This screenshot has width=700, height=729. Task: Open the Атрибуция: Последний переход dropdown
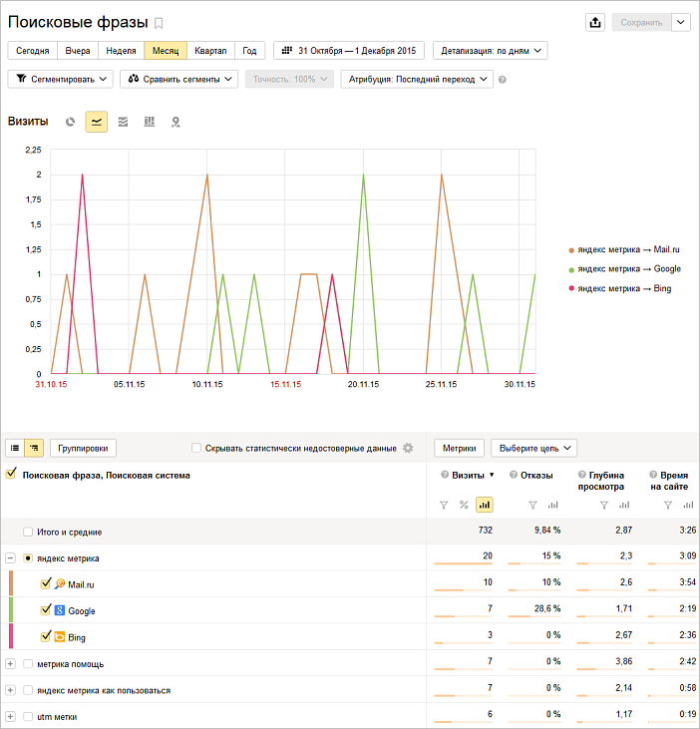(417, 79)
